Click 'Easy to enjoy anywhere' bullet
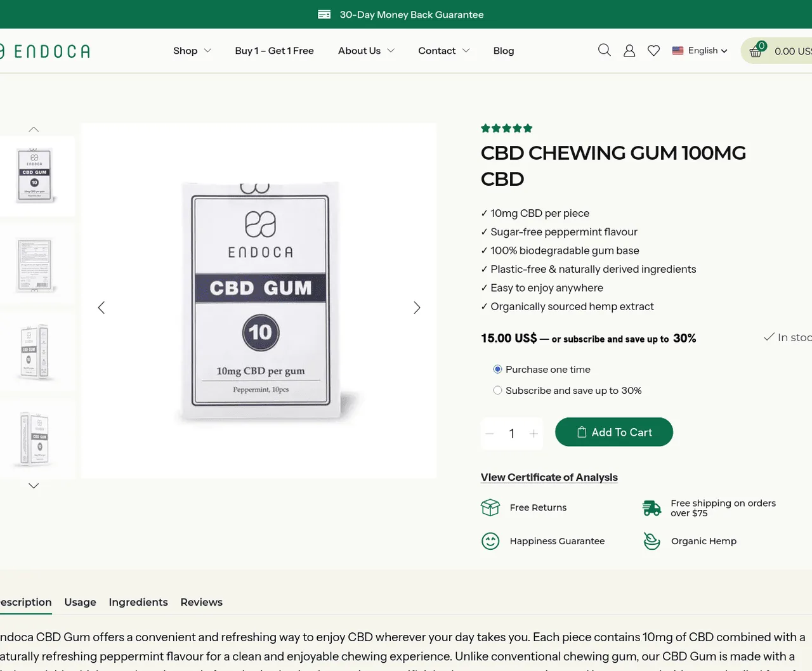The width and height of the screenshot is (812, 671). [x=547, y=287]
